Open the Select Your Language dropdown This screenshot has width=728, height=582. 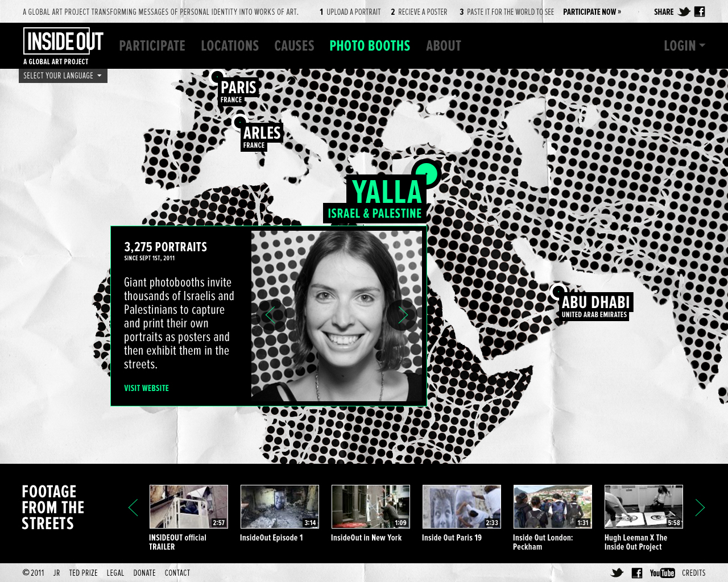coord(63,76)
